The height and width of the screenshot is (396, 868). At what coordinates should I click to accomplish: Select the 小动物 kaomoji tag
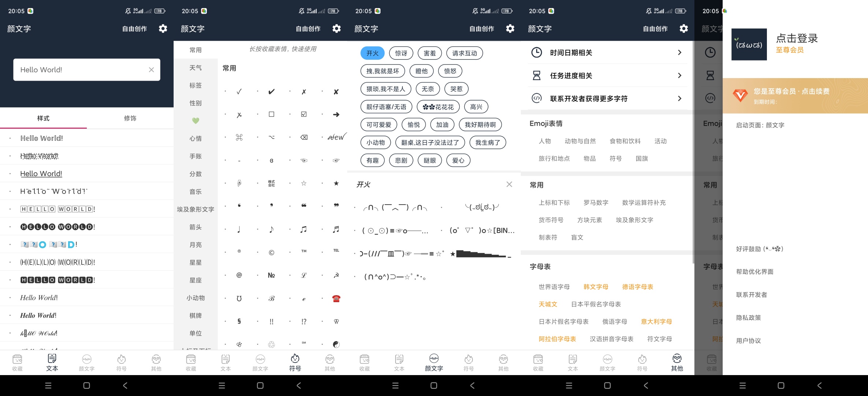376,142
